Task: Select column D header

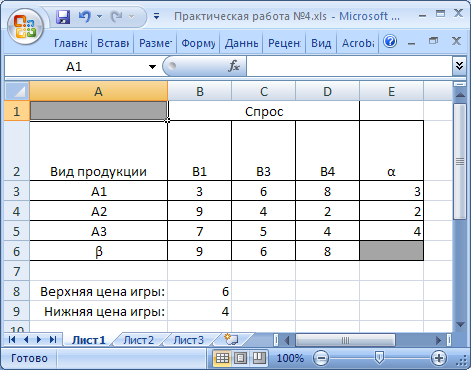Action: pos(327,91)
